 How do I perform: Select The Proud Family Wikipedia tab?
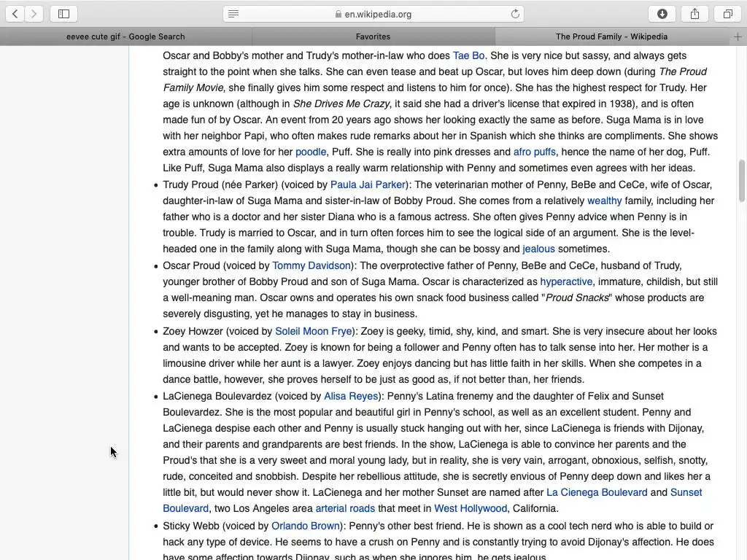tap(612, 36)
